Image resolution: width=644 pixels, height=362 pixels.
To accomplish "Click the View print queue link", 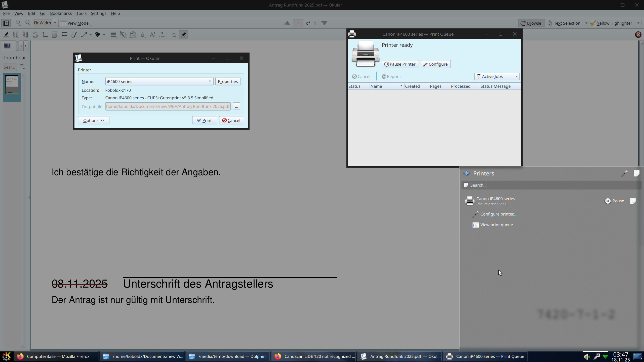I will [x=498, y=225].
